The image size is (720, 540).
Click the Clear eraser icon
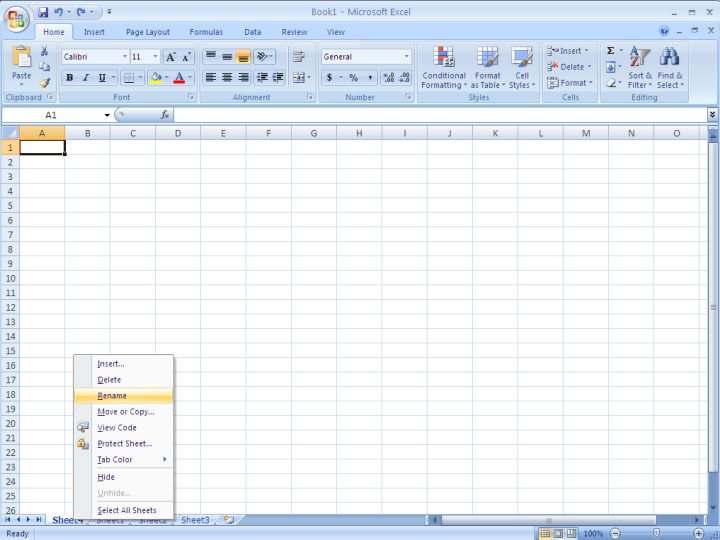click(x=611, y=83)
